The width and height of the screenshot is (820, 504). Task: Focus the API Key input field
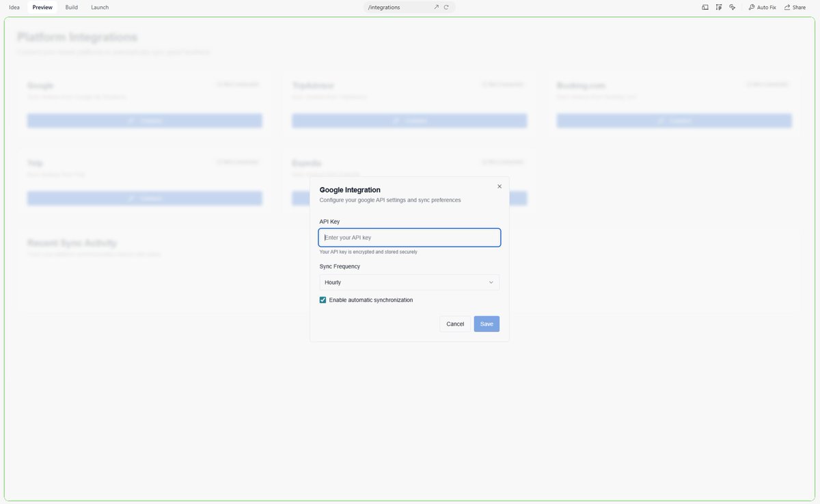point(409,238)
